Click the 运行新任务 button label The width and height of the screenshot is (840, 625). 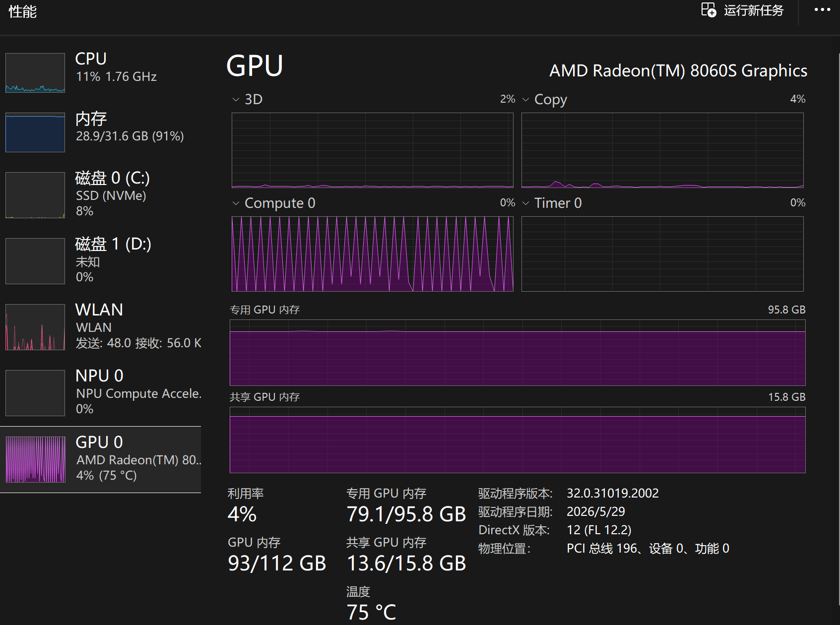click(754, 10)
